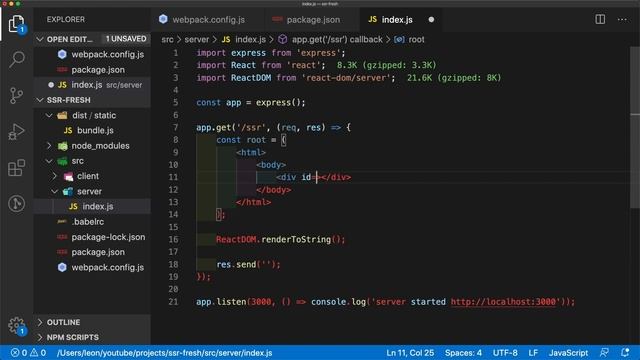The height and width of the screenshot is (360, 640).
Task: Open package.json in SSR-FRESH tree
Action: pyautogui.click(x=92, y=252)
